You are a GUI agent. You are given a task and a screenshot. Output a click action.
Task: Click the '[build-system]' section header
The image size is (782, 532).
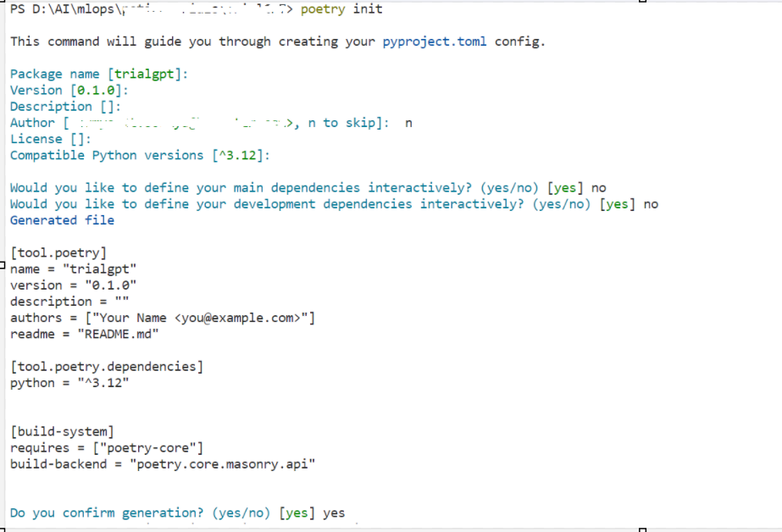(62, 432)
